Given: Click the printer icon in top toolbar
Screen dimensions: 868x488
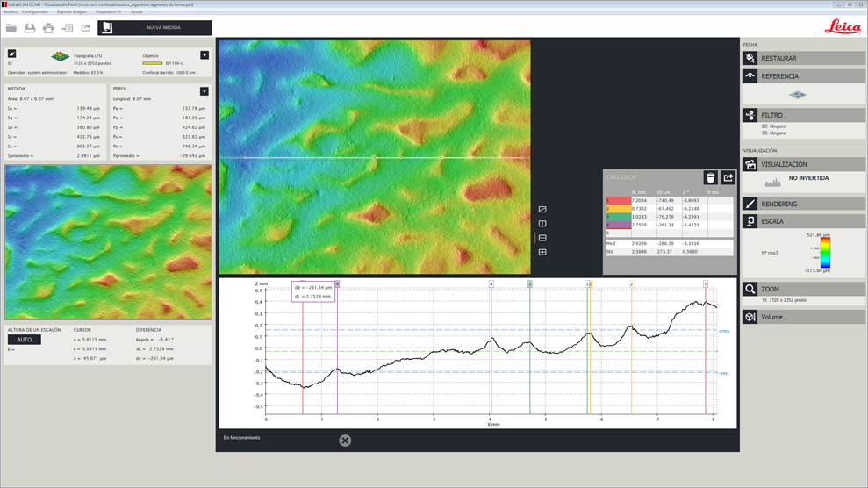Looking at the screenshot, I should point(48,28).
